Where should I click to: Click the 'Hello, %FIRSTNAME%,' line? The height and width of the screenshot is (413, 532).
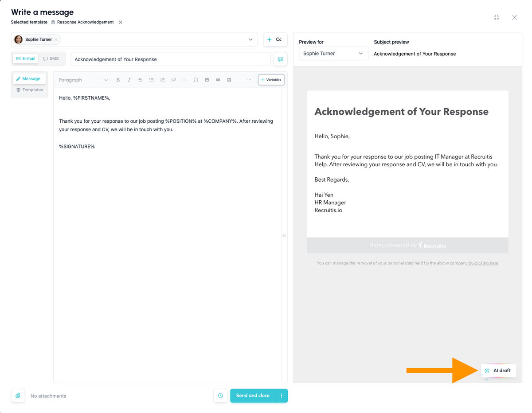85,98
